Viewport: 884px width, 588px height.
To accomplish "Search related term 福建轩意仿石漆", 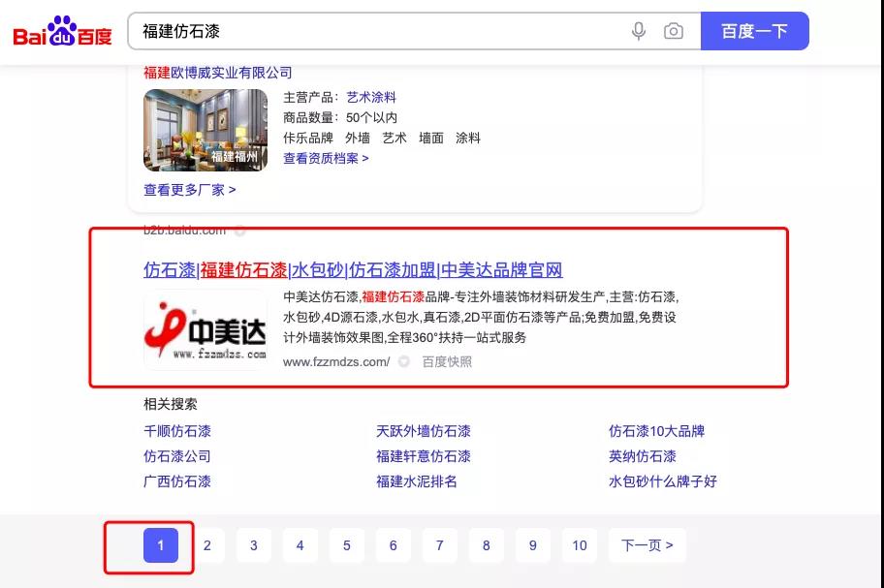I will pos(424,456).
